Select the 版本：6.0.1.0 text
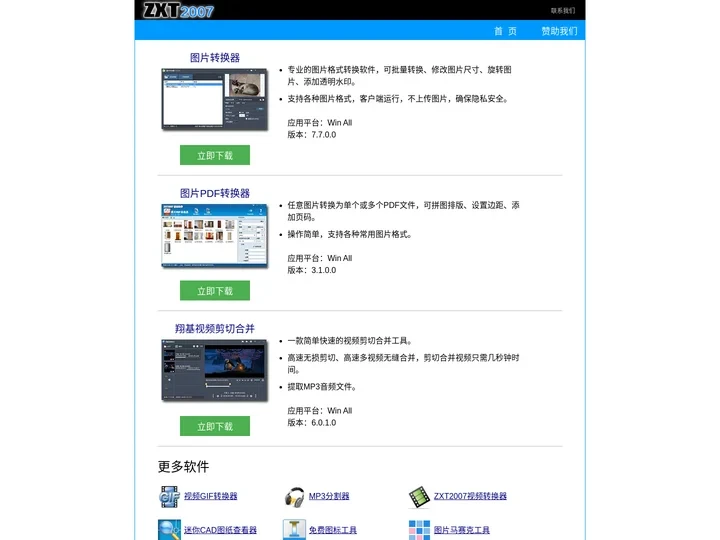This screenshot has width=720, height=540. coord(312,422)
